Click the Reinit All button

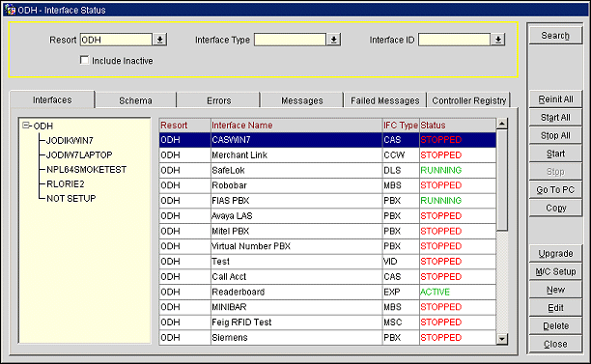point(555,99)
